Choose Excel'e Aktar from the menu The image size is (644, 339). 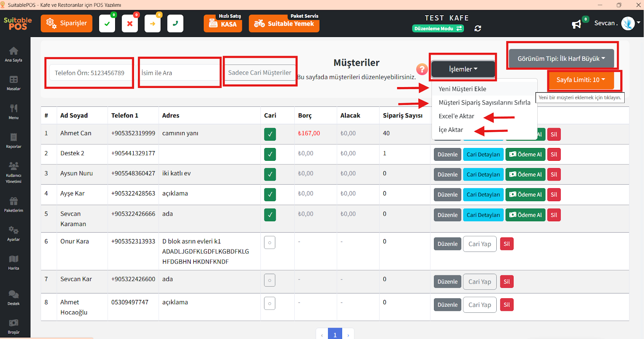click(456, 116)
